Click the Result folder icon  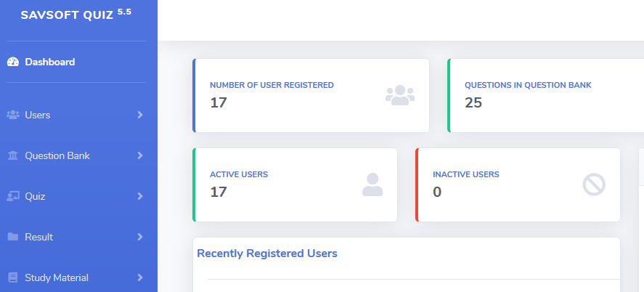[13, 237]
